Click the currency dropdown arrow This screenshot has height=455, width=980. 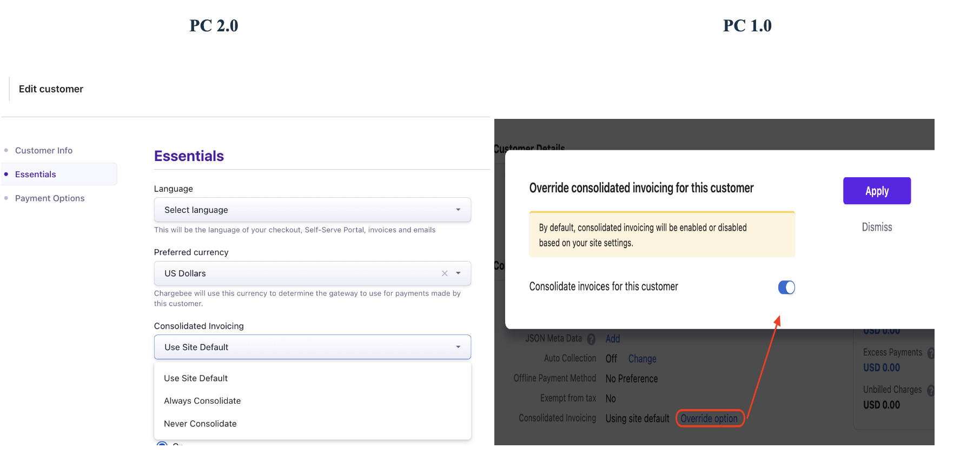click(x=458, y=273)
